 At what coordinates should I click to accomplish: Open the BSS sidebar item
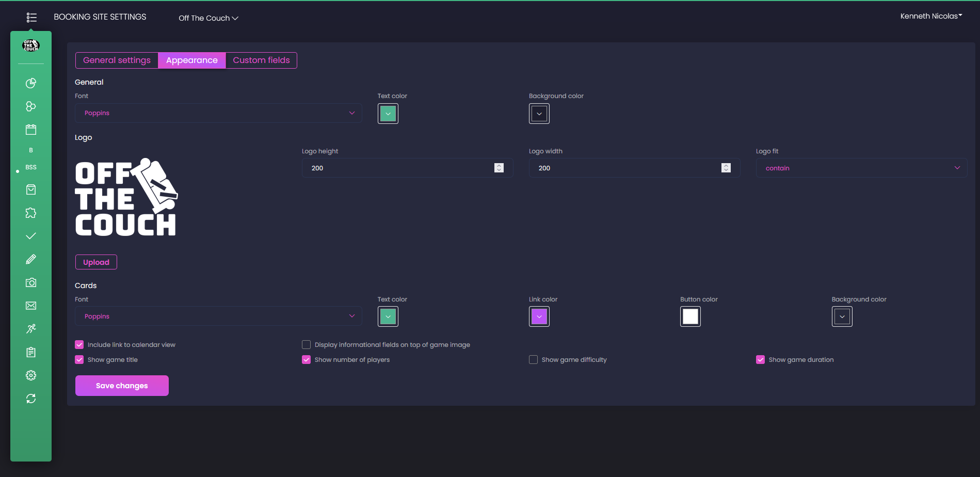tap(31, 167)
